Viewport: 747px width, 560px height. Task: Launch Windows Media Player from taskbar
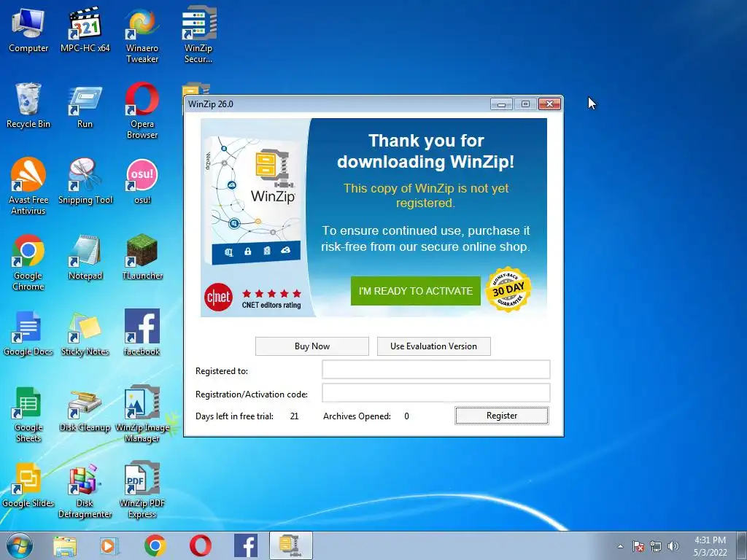109,546
